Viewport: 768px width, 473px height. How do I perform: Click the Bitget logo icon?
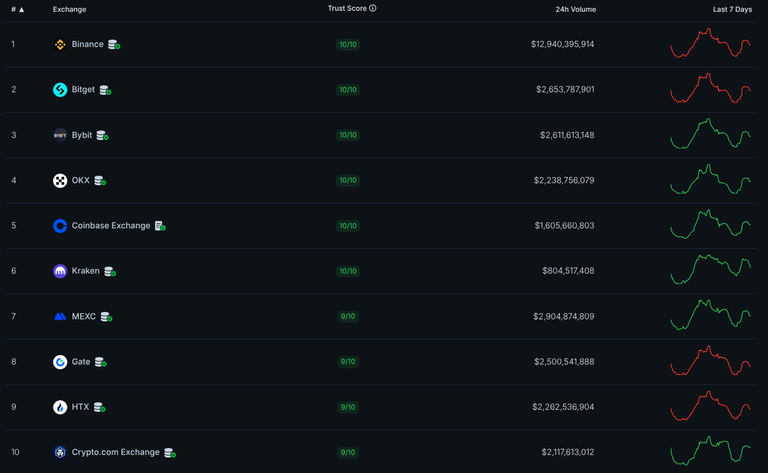pyautogui.click(x=60, y=90)
